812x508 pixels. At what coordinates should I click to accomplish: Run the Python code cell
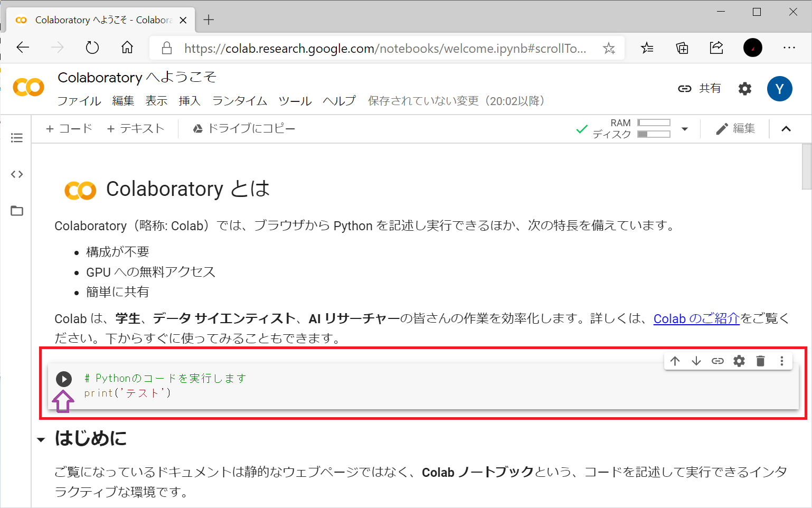pyautogui.click(x=64, y=379)
